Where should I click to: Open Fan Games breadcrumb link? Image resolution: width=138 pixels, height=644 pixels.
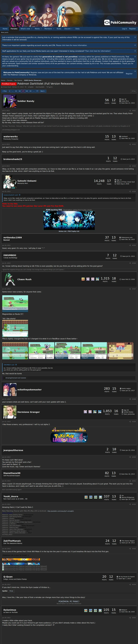coord(18,80)
